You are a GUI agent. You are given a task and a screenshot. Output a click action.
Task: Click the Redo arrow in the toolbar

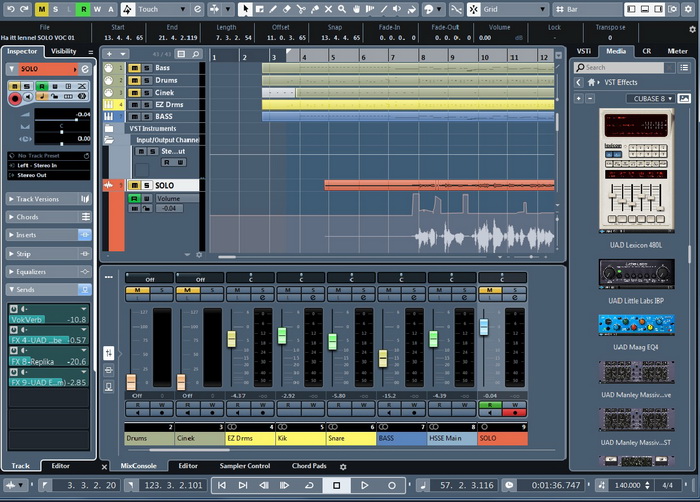point(24,9)
